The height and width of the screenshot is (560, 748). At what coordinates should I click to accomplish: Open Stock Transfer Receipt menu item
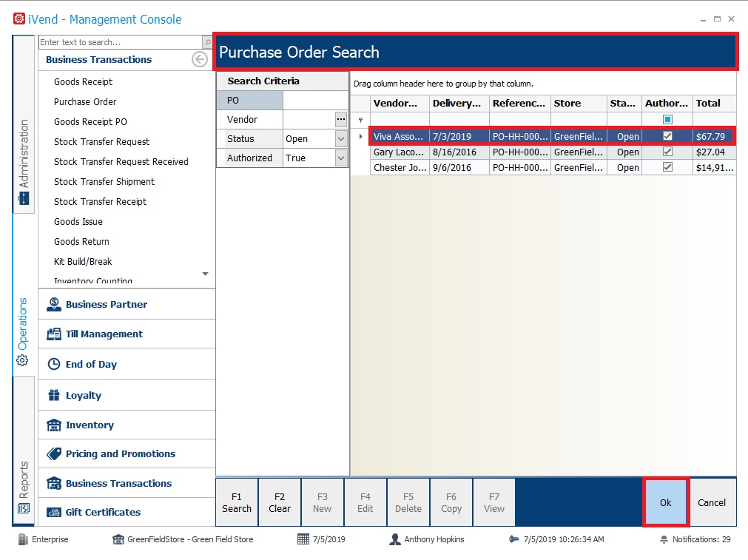[100, 202]
